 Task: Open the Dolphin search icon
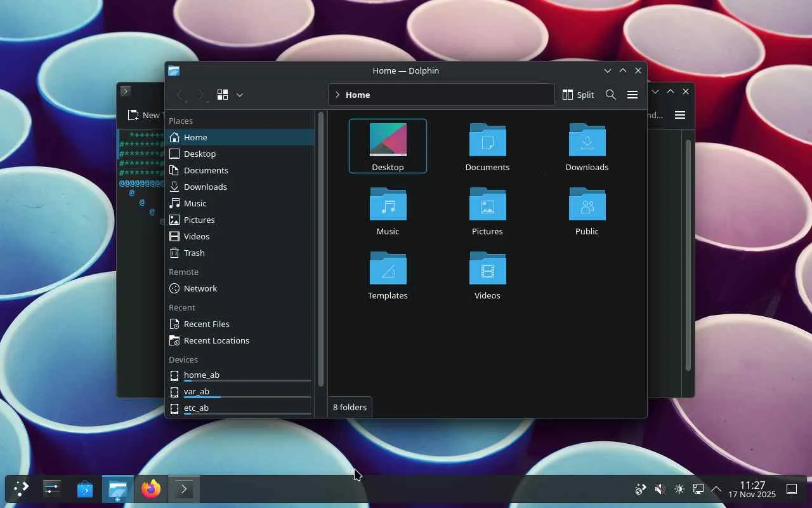[x=610, y=95]
